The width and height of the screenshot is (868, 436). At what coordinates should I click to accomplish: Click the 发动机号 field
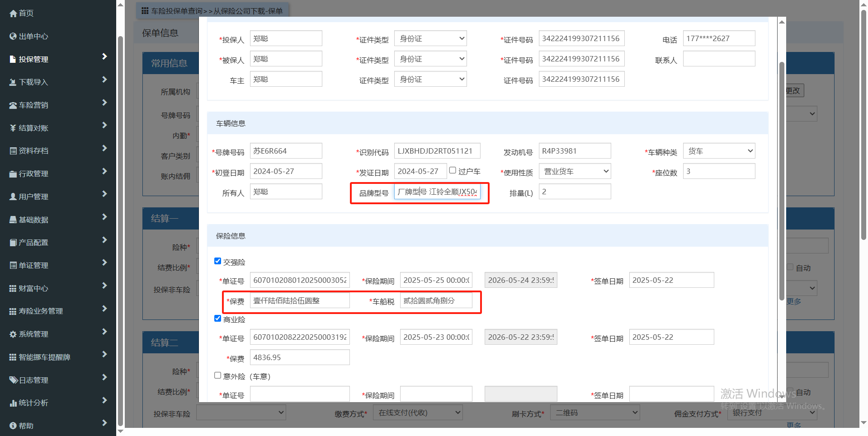pyautogui.click(x=575, y=151)
